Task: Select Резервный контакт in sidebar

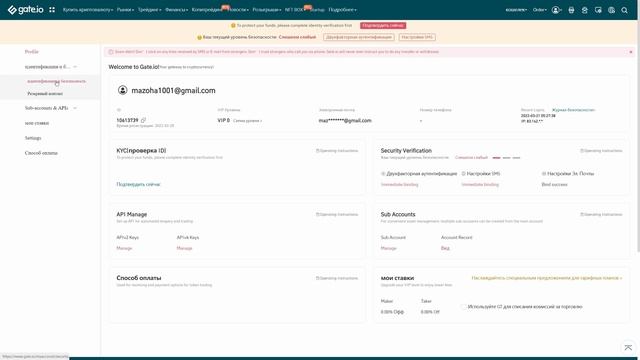Action: click(x=45, y=93)
